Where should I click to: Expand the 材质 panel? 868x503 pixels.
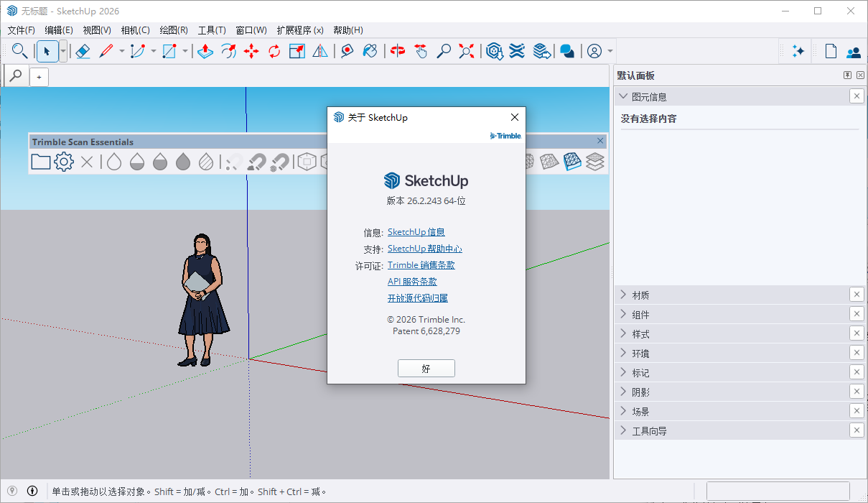[623, 295]
